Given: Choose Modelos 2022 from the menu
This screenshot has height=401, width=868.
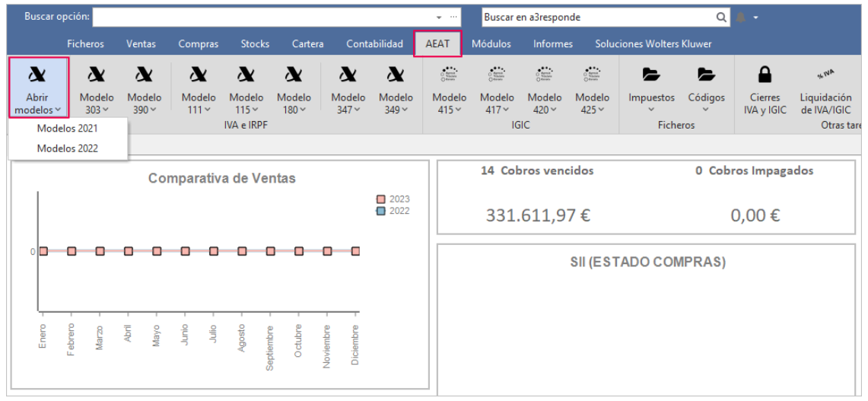Looking at the screenshot, I should [x=68, y=148].
